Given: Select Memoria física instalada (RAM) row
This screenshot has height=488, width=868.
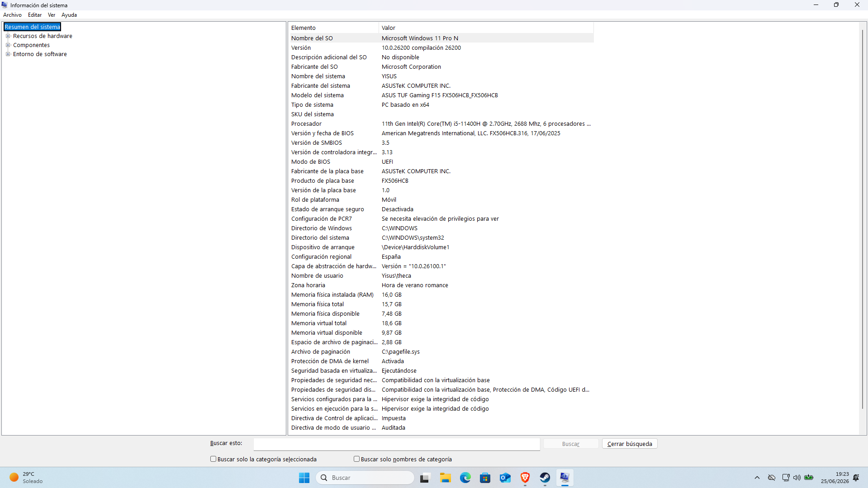Looking at the screenshot, I should tap(441, 295).
